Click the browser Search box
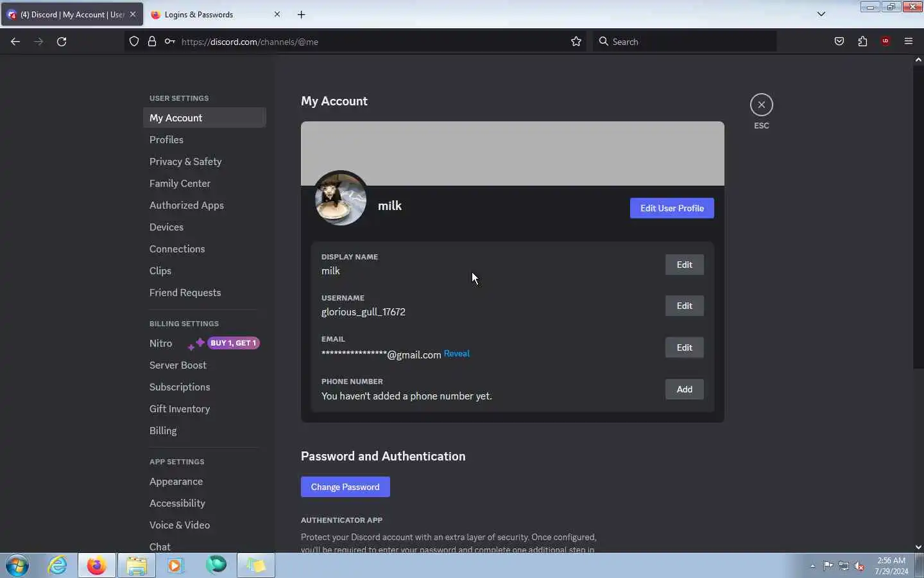Image resolution: width=924 pixels, height=578 pixels. [x=684, y=42]
